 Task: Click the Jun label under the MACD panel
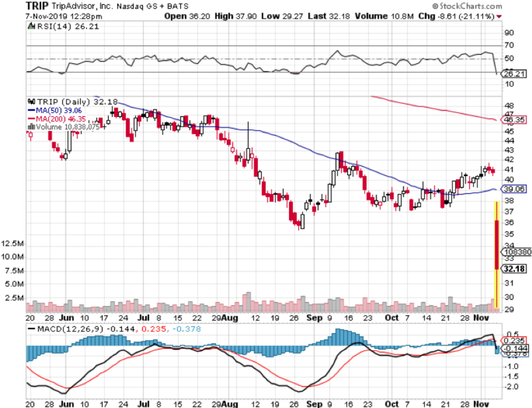tap(66, 404)
